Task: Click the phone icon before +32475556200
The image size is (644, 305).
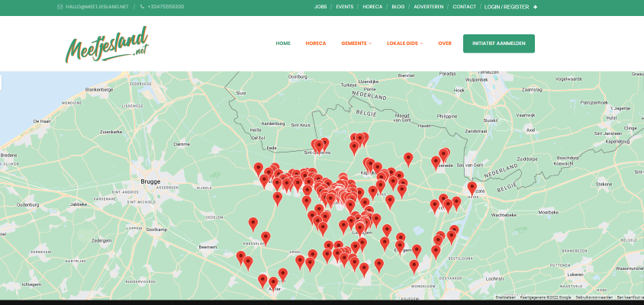Action: (x=142, y=7)
